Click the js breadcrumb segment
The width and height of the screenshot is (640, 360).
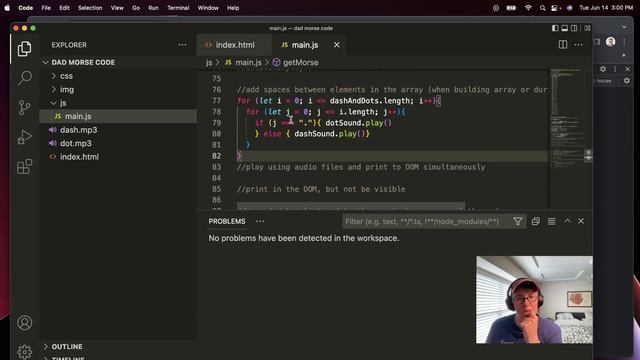[x=209, y=62]
